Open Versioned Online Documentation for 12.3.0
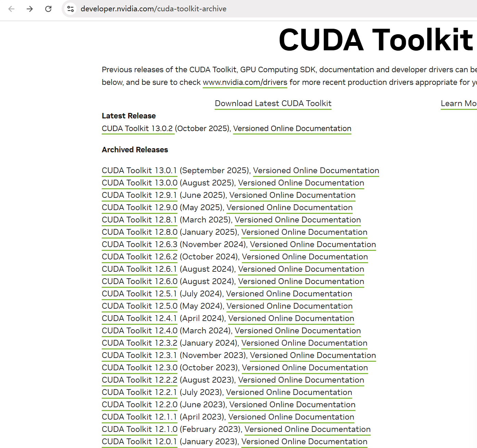477x448 pixels. tap(305, 368)
